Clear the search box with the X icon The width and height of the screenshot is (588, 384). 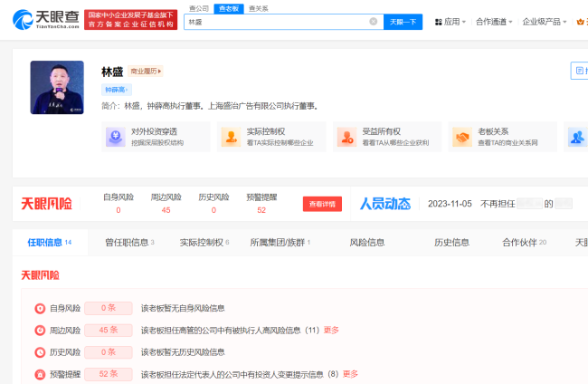373,22
